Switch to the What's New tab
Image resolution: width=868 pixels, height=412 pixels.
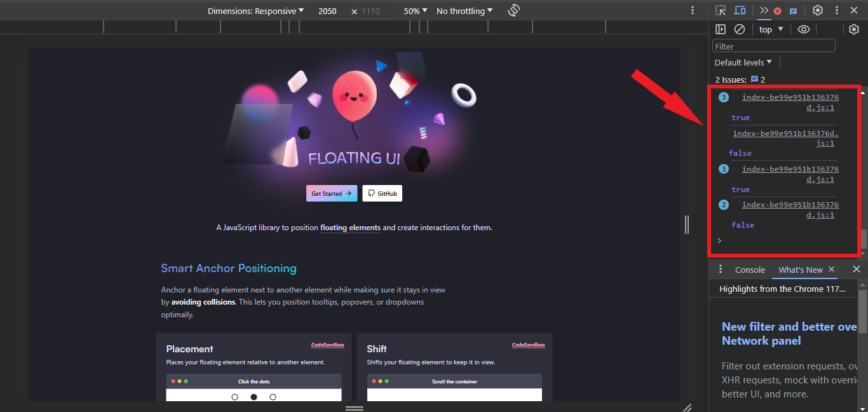click(x=800, y=269)
